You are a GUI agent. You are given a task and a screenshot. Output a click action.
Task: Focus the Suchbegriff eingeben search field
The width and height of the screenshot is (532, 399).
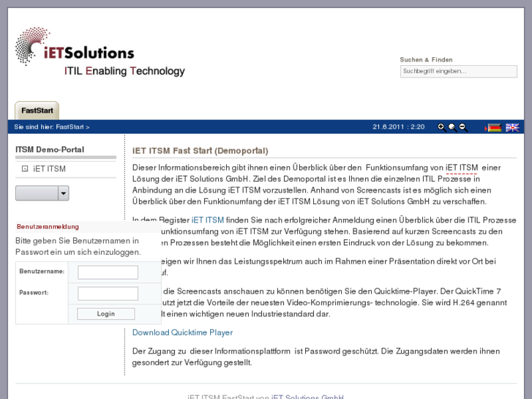coord(459,71)
